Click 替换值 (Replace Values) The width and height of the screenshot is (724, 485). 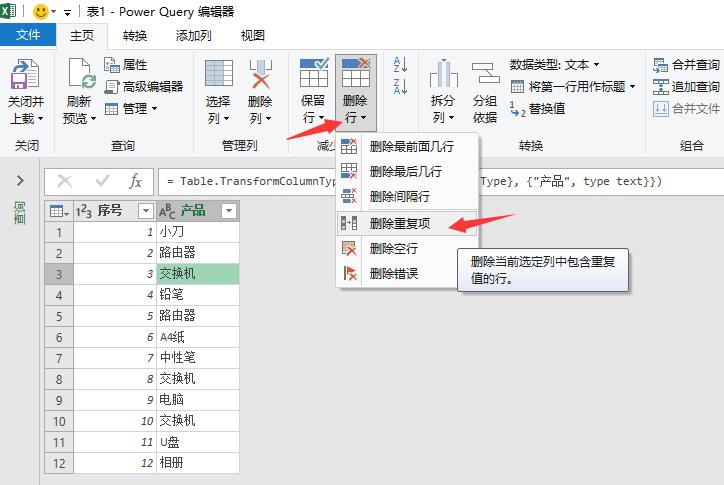[537, 109]
